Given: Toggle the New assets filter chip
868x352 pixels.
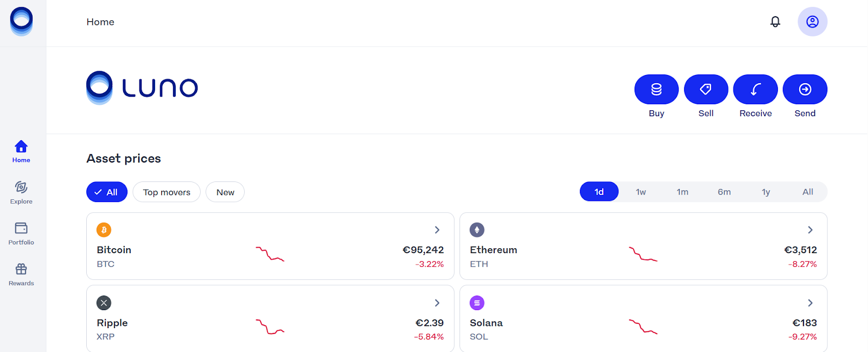Looking at the screenshot, I should tap(225, 192).
